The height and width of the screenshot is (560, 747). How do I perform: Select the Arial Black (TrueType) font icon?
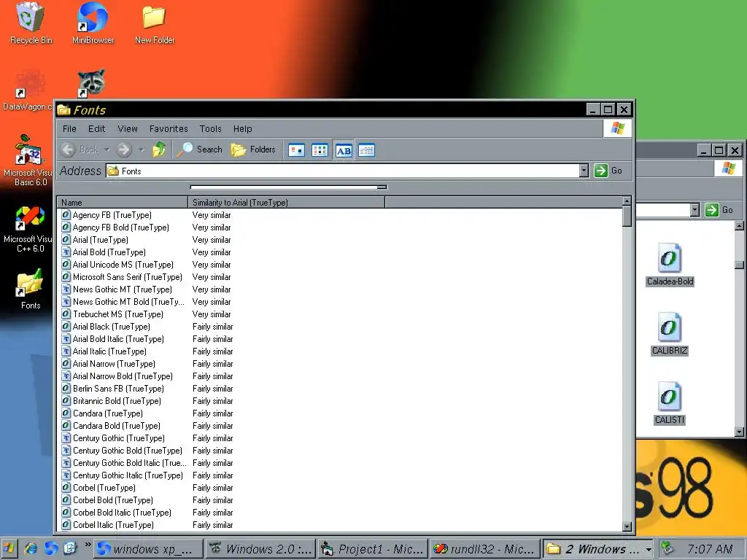pos(66,326)
